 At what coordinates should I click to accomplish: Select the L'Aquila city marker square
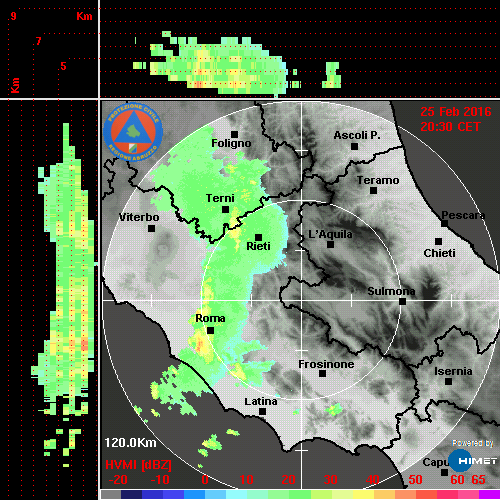coord(330,244)
